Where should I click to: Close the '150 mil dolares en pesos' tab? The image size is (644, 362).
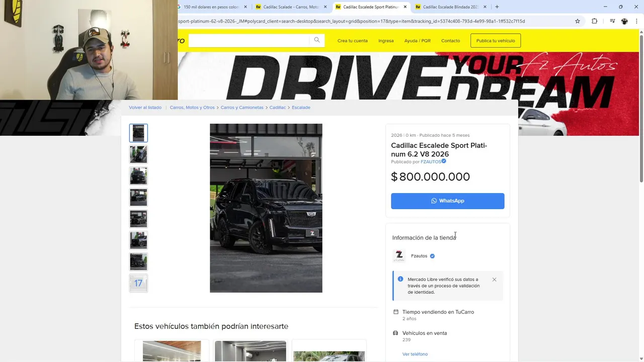(x=246, y=7)
